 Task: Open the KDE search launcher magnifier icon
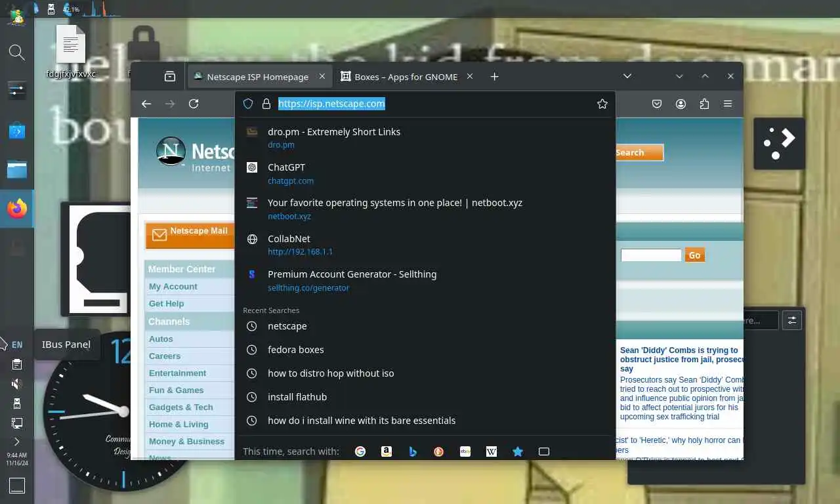[x=17, y=52]
